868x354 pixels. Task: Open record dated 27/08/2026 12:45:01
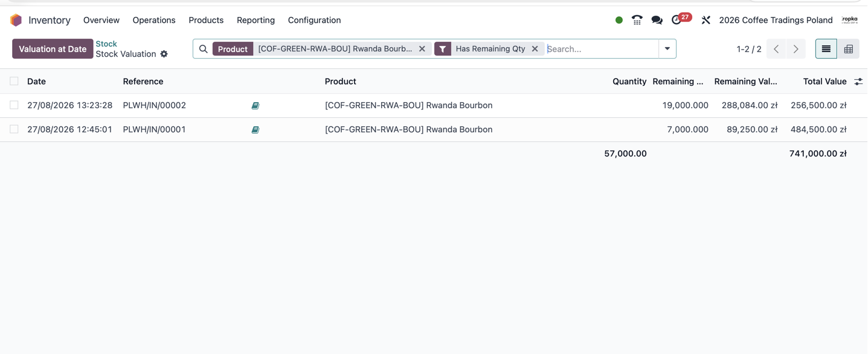pyautogui.click(x=70, y=129)
